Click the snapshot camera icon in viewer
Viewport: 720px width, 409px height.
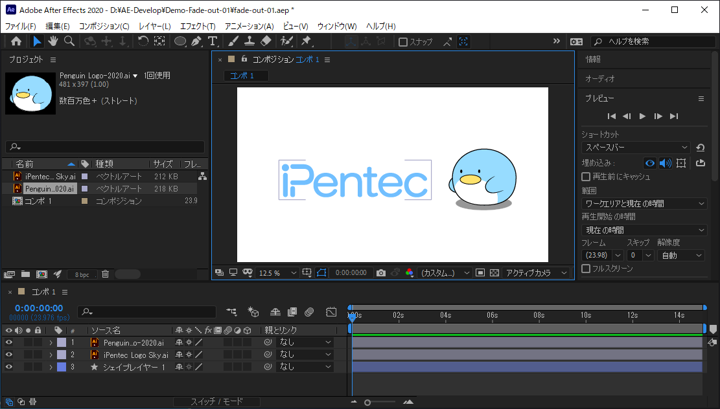[381, 273]
